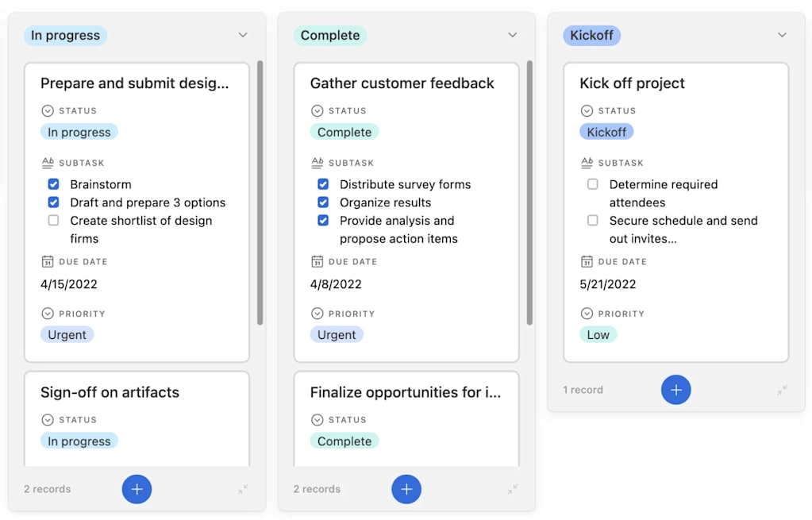Add a record to Complete column
This screenshot has width=812, height=520.
coord(406,489)
